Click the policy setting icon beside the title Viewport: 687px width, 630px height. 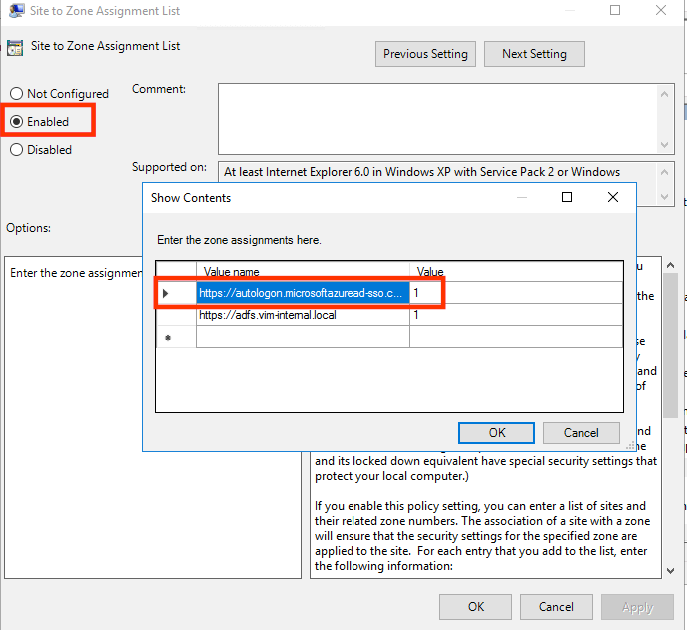16,47
